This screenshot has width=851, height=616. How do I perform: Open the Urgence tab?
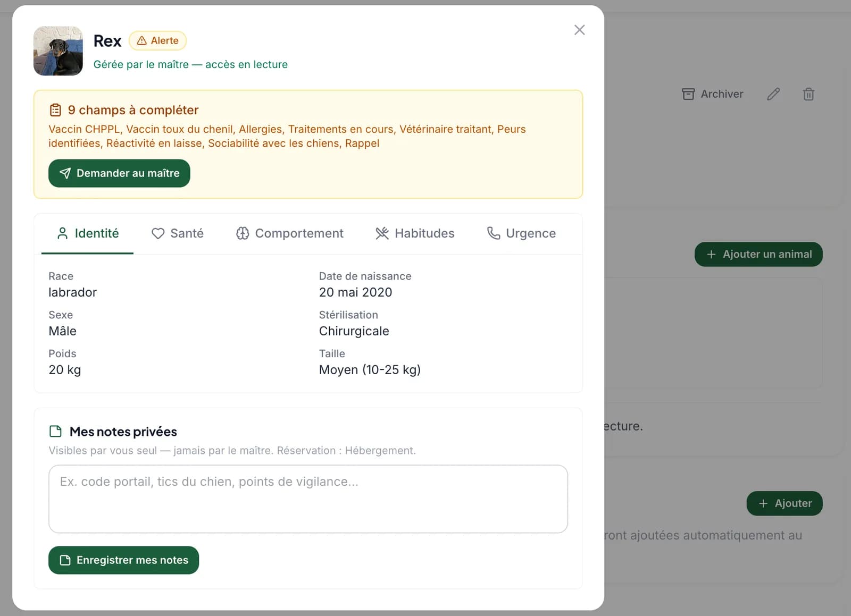tap(521, 233)
